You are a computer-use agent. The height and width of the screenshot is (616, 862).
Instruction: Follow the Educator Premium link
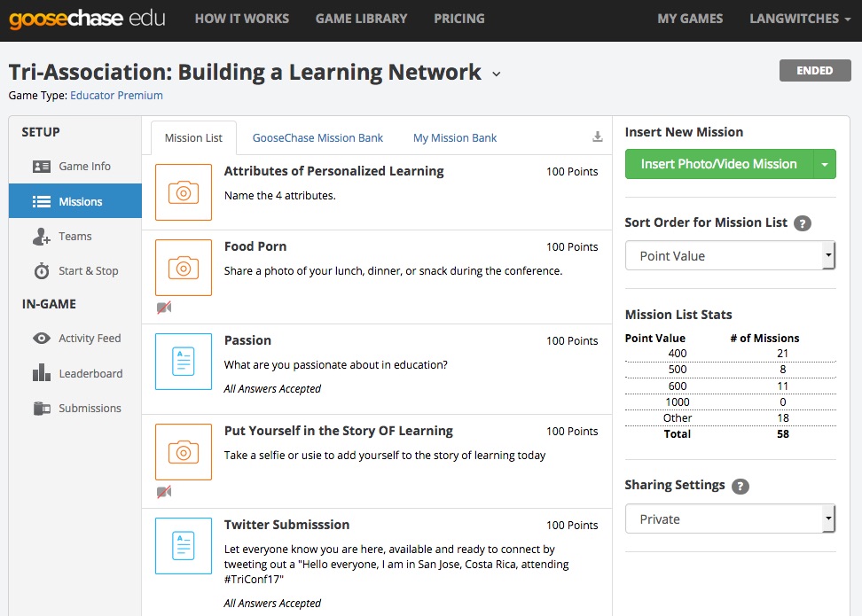(116, 95)
